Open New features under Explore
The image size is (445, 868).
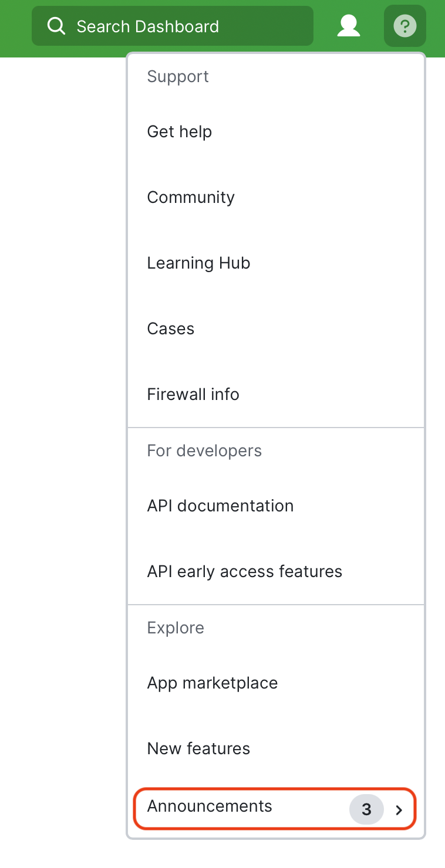click(198, 748)
